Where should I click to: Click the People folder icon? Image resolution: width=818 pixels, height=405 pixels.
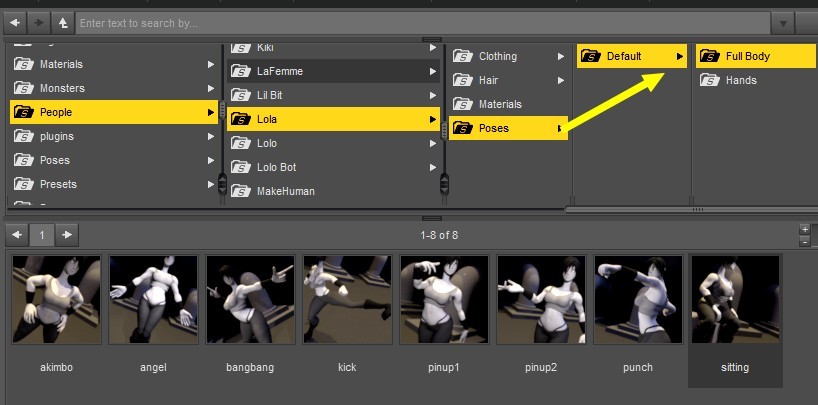23,112
